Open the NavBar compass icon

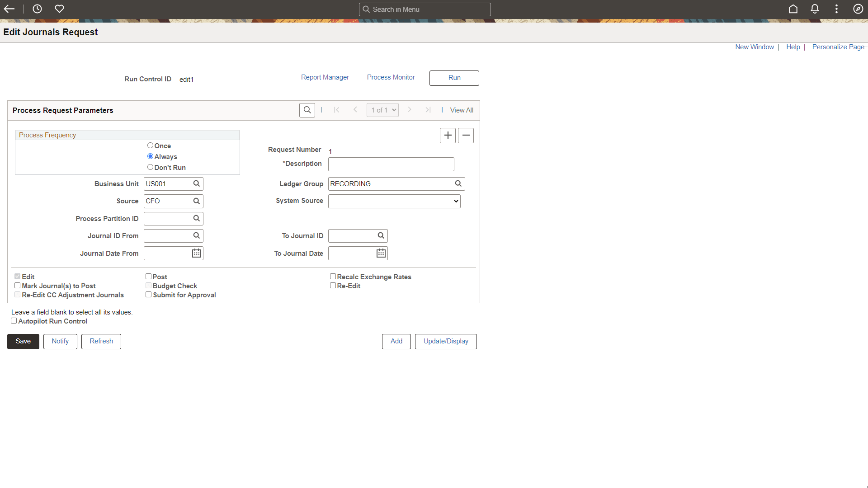pos(858,9)
